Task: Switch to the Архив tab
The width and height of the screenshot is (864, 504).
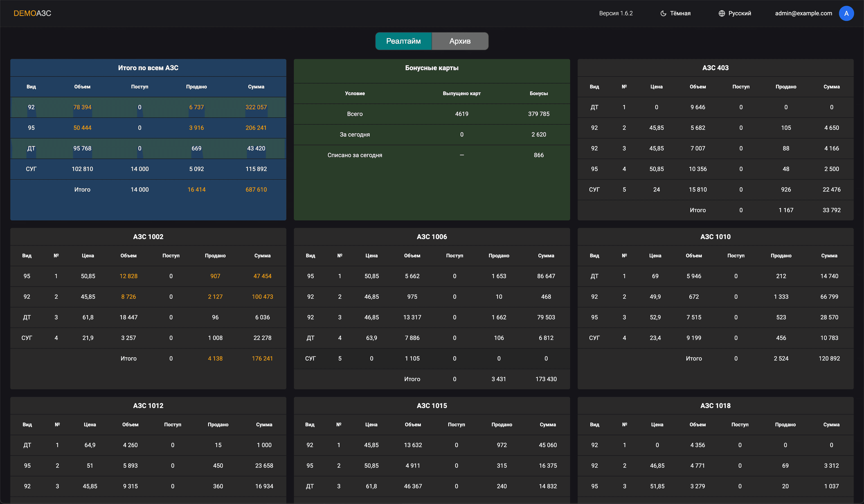Action: pyautogui.click(x=460, y=41)
